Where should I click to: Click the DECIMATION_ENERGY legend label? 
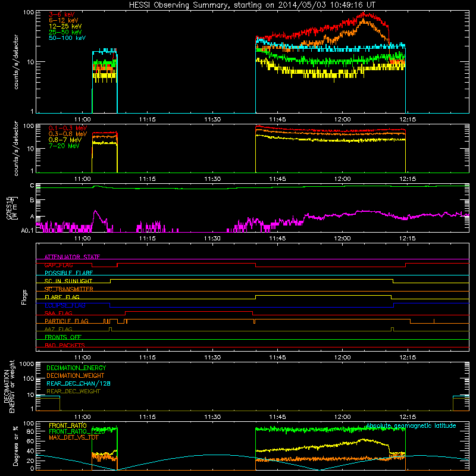point(76,368)
